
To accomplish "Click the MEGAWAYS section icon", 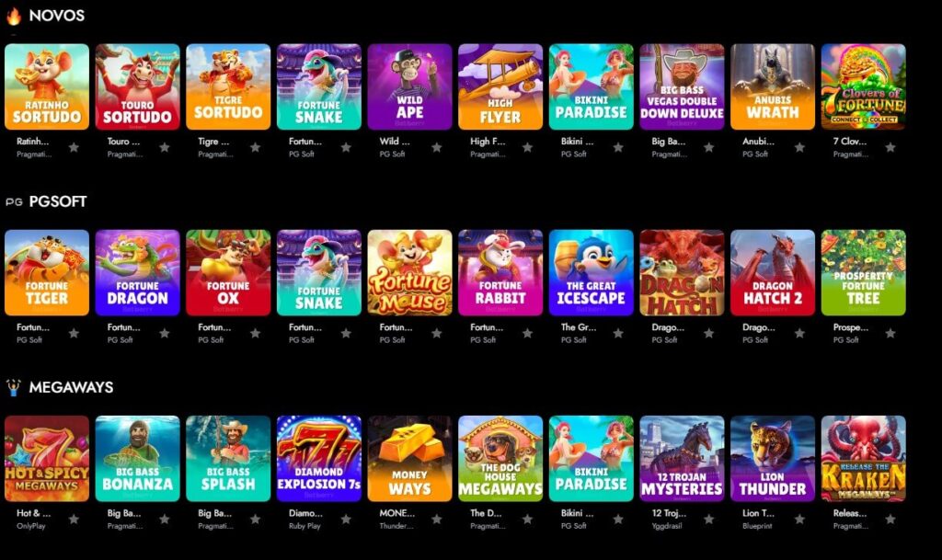I will point(13,388).
